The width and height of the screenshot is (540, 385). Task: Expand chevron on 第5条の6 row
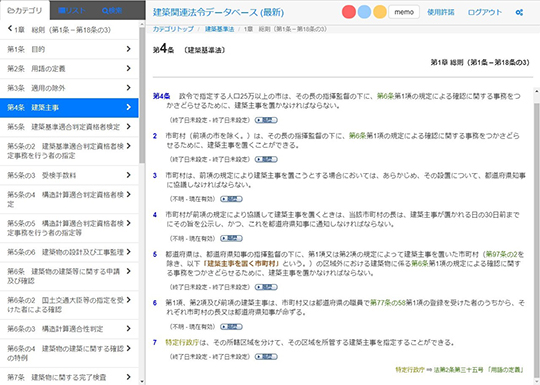tap(128, 252)
